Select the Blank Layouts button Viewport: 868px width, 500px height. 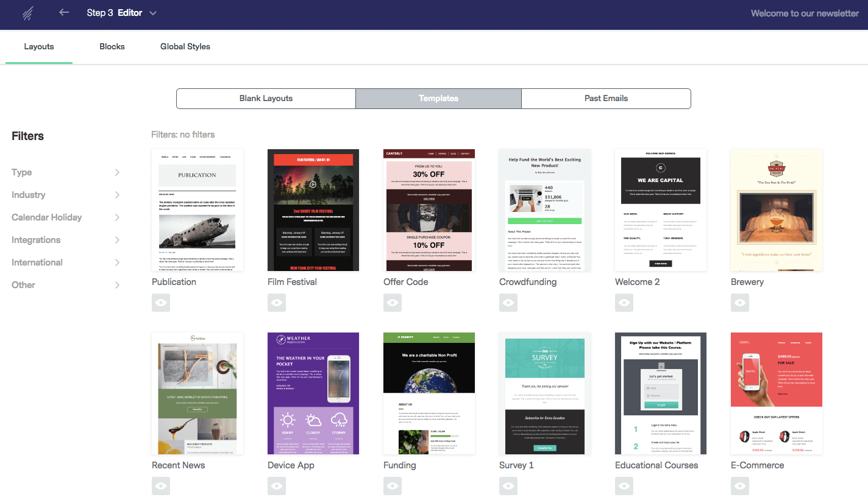point(266,99)
